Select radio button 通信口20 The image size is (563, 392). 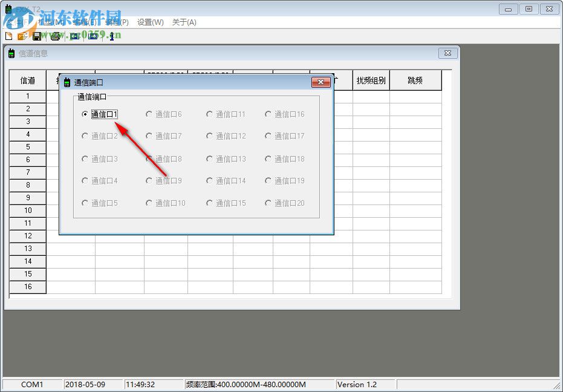267,203
